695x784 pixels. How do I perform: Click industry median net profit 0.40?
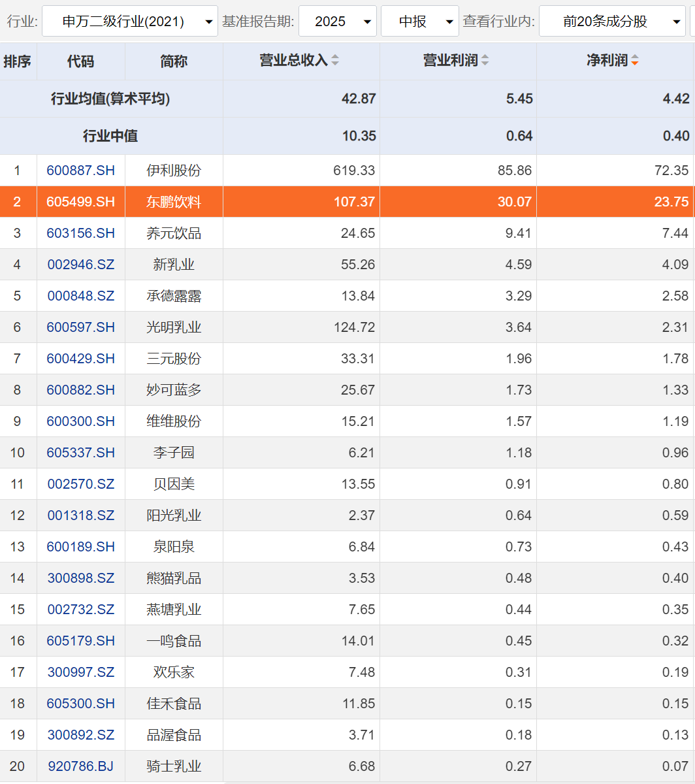676,136
